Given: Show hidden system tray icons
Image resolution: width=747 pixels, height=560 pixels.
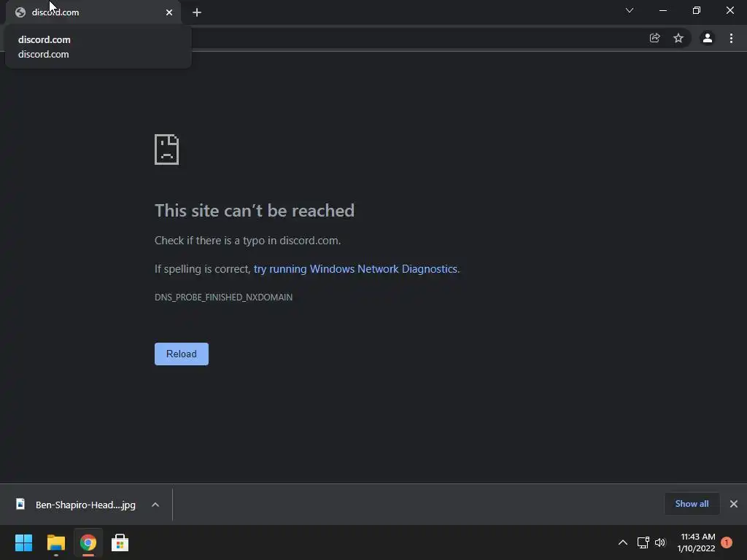Looking at the screenshot, I should [x=623, y=542].
